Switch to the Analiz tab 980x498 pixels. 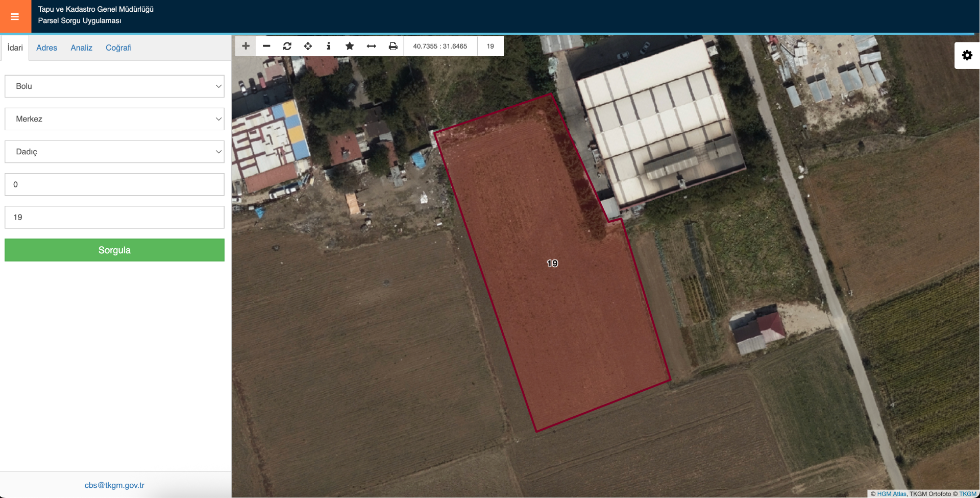pos(81,48)
